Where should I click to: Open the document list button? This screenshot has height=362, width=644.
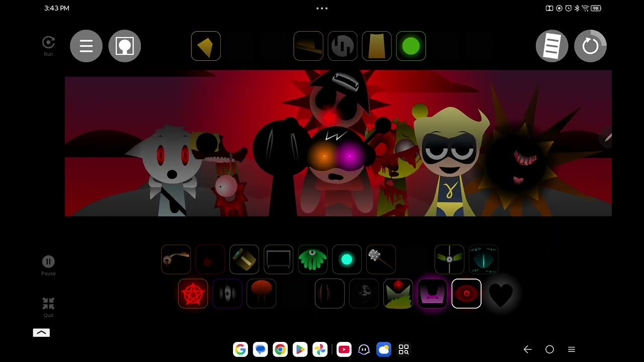(x=552, y=46)
